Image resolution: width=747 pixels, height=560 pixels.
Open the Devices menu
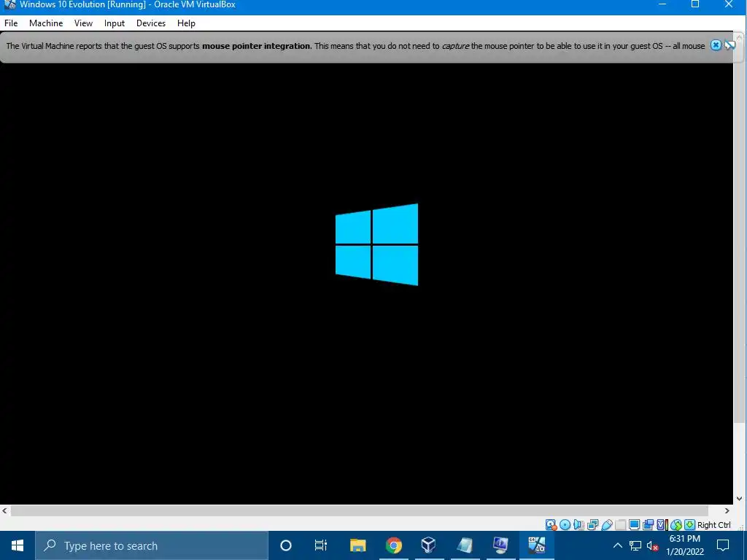click(x=151, y=23)
